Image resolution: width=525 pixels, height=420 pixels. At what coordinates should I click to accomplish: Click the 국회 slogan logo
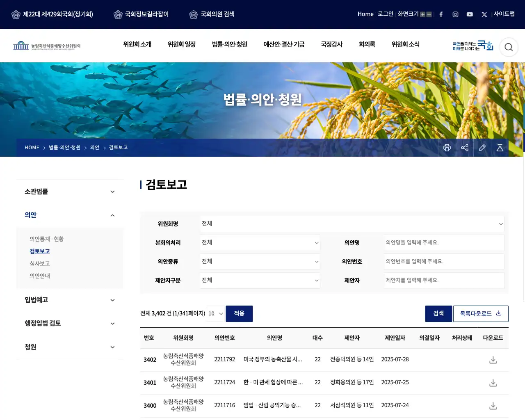coord(473,46)
